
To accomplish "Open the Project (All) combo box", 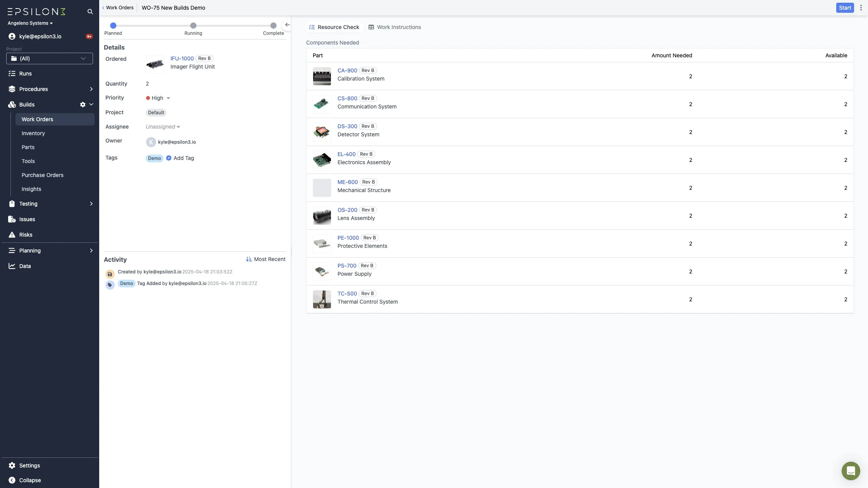I will 50,58.
